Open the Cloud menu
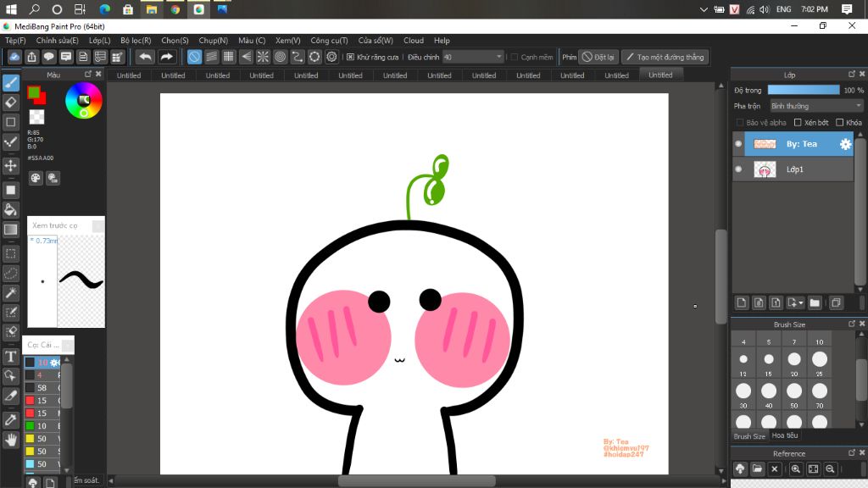The height and width of the screenshot is (488, 868). click(414, 41)
